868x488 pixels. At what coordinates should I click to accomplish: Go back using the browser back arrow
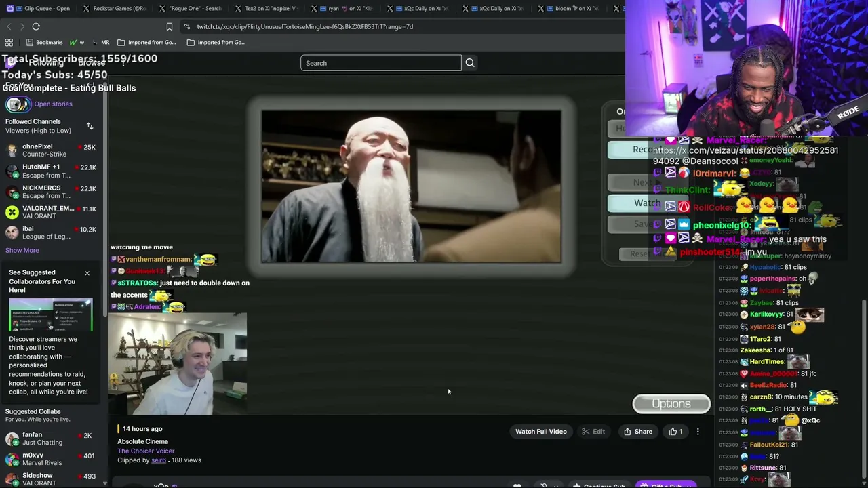click(x=9, y=26)
